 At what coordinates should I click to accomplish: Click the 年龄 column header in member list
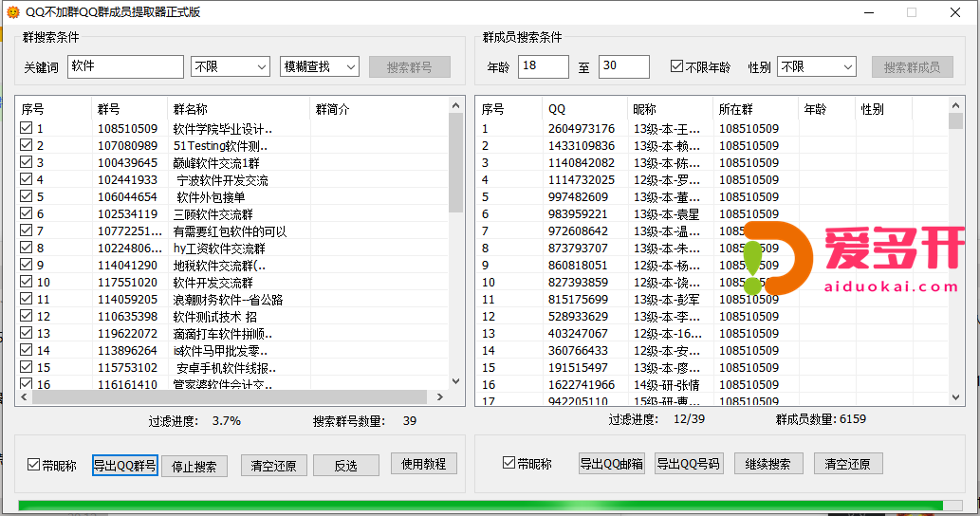pos(826,109)
